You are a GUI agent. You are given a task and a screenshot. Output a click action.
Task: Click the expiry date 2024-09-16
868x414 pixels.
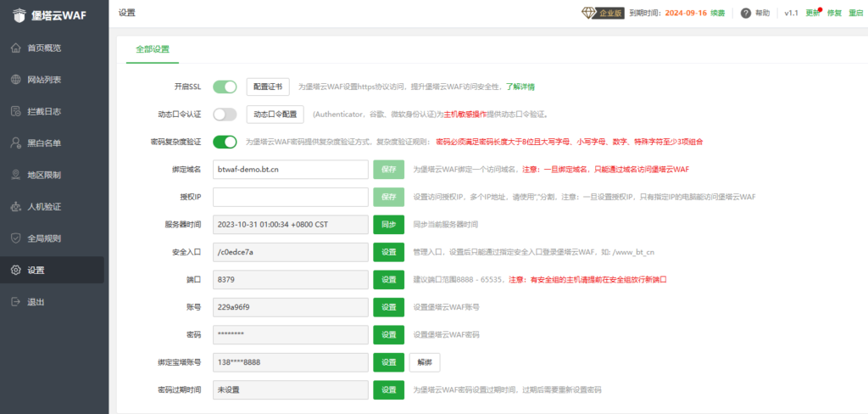(x=686, y=14)
